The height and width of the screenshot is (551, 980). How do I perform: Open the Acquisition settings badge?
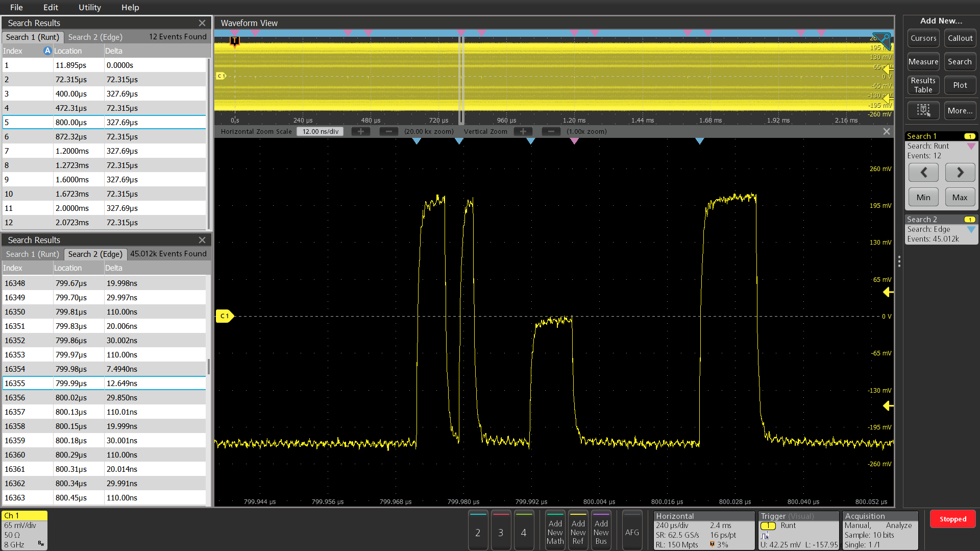point(880,530)
